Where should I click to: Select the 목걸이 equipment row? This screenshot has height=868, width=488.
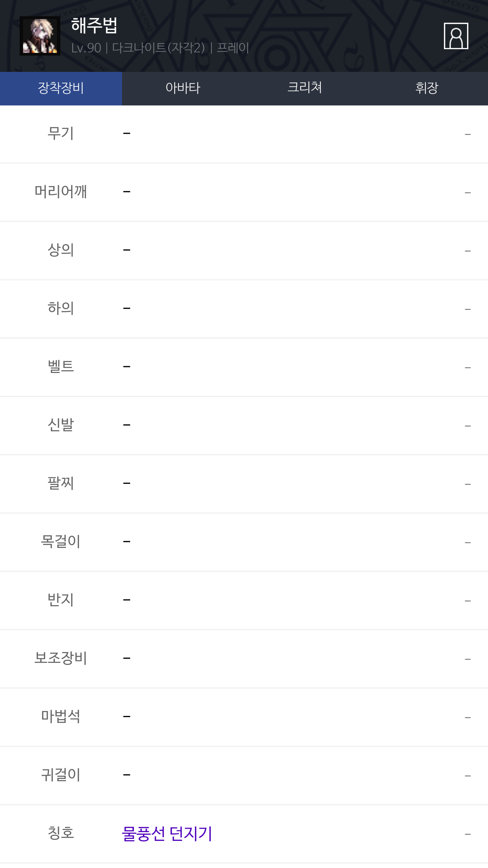point(244,542)
